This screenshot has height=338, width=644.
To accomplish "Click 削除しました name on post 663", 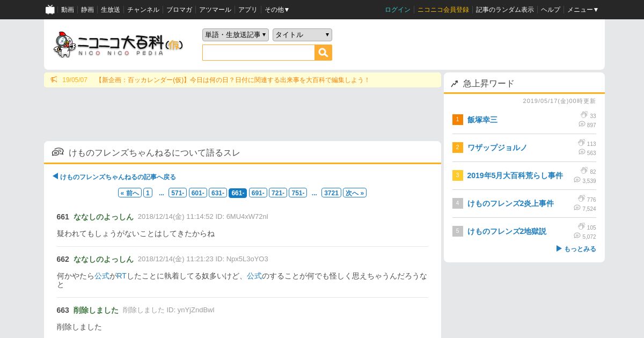I will [x=96, y=310].
